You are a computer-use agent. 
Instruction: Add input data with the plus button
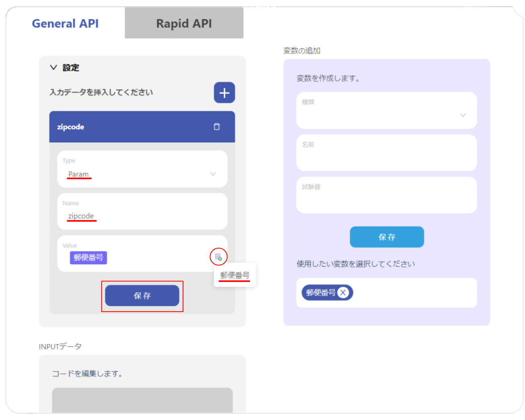(224, 93)
